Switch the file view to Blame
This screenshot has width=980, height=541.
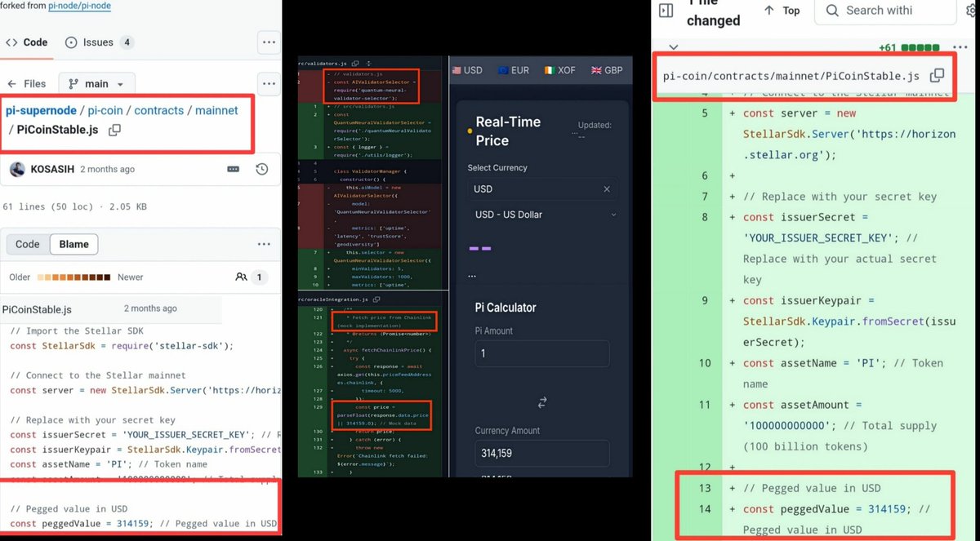[x=73, y=244]
